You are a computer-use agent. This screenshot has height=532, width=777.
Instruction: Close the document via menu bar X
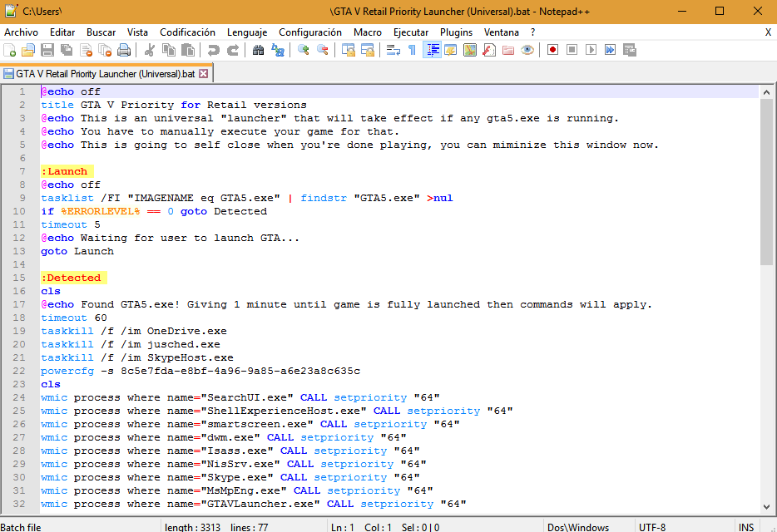coord(768,32)
